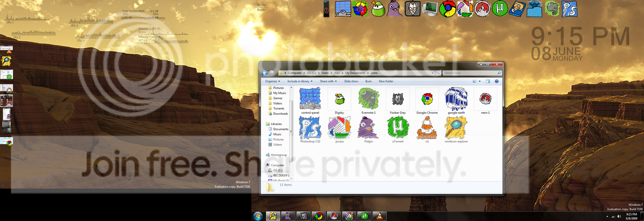Screen dimensions: 644x221
Task: Open the Share with dropdown
Action: tap(328, 81)
